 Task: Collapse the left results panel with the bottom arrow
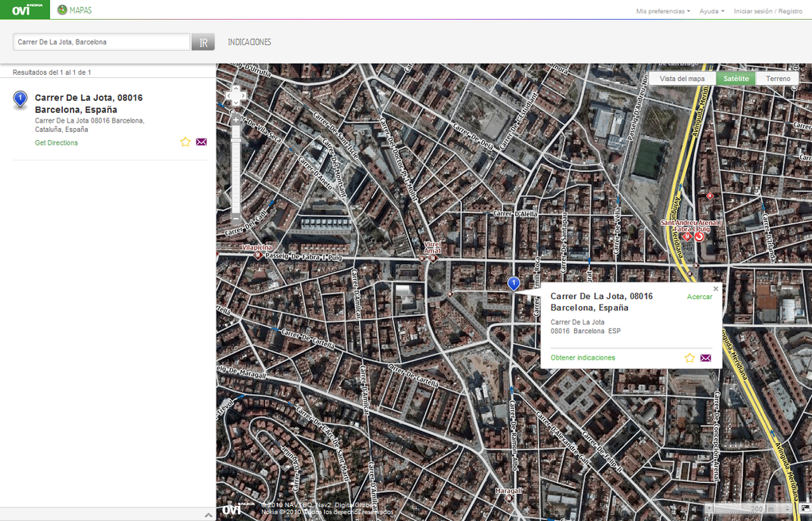(207, 514)
